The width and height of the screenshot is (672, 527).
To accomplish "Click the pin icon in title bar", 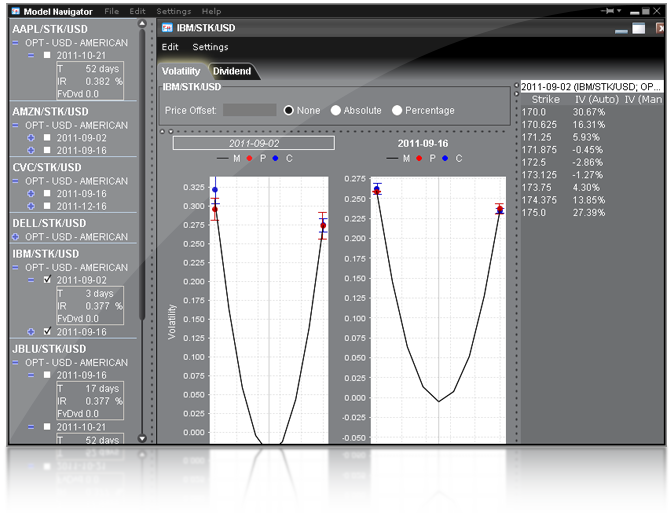I will click(x=608, y=11).
